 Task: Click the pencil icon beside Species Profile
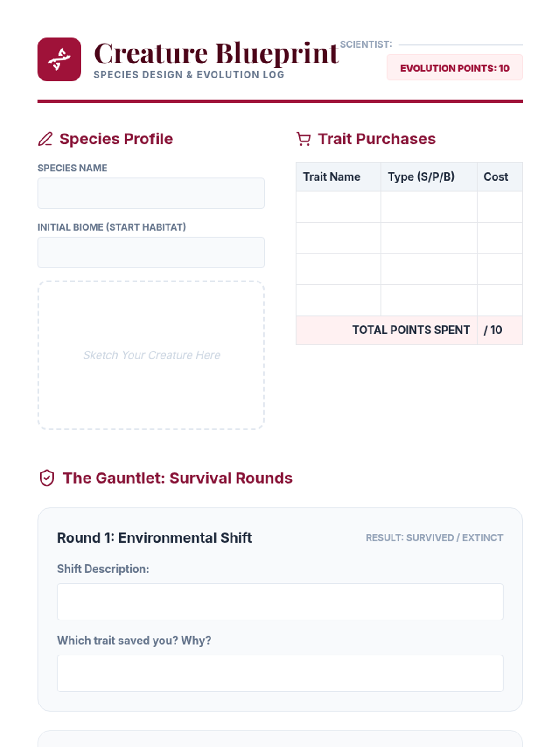tap(45, 139)
